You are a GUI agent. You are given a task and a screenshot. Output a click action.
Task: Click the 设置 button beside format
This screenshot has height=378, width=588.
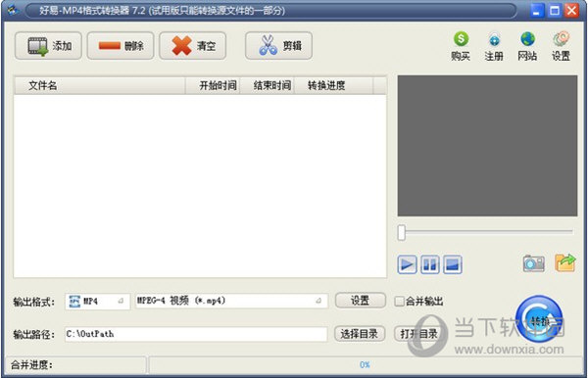pos(360,301)
